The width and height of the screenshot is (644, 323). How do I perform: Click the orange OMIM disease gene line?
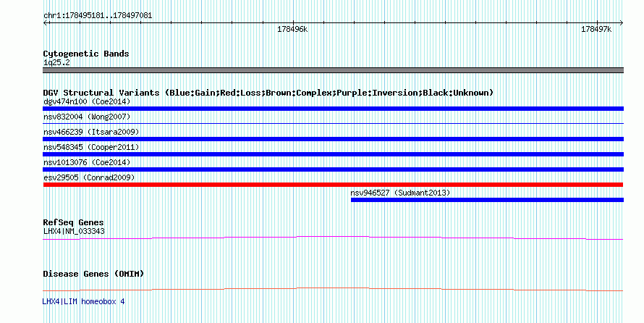click(333, 289)
